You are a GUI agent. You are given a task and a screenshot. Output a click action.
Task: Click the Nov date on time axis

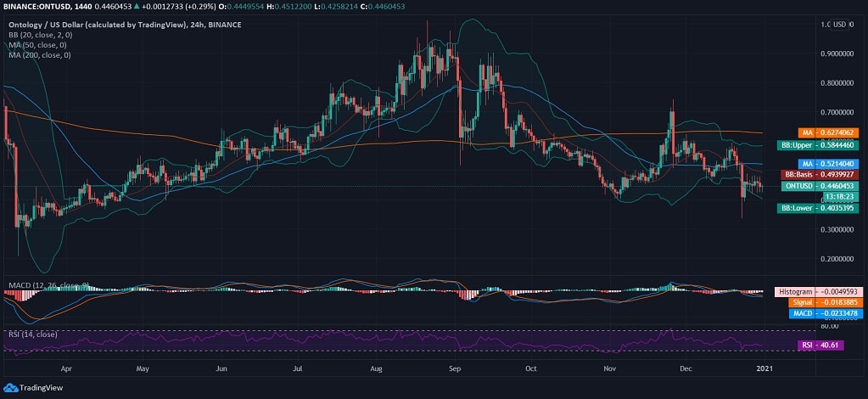point(610,368)
